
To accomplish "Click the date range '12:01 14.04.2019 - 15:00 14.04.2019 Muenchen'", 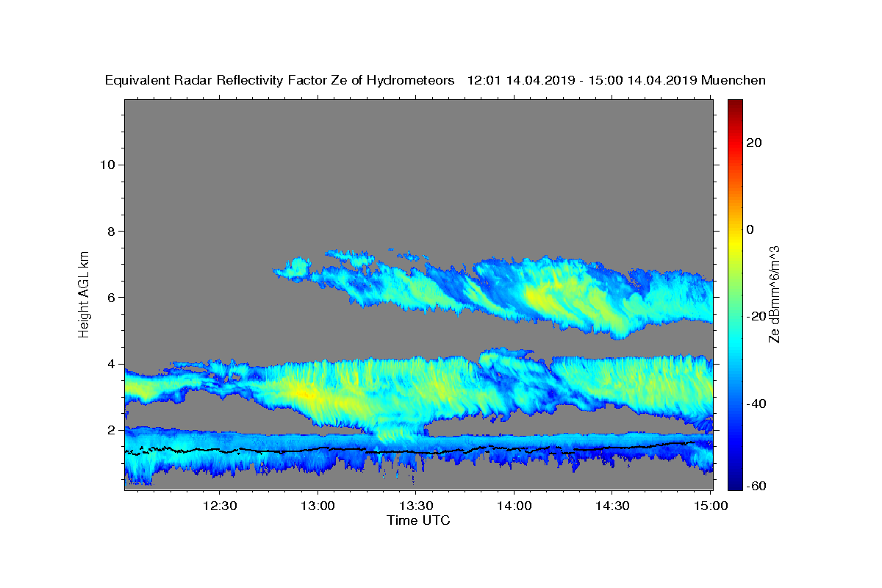I will click(617, 81).
